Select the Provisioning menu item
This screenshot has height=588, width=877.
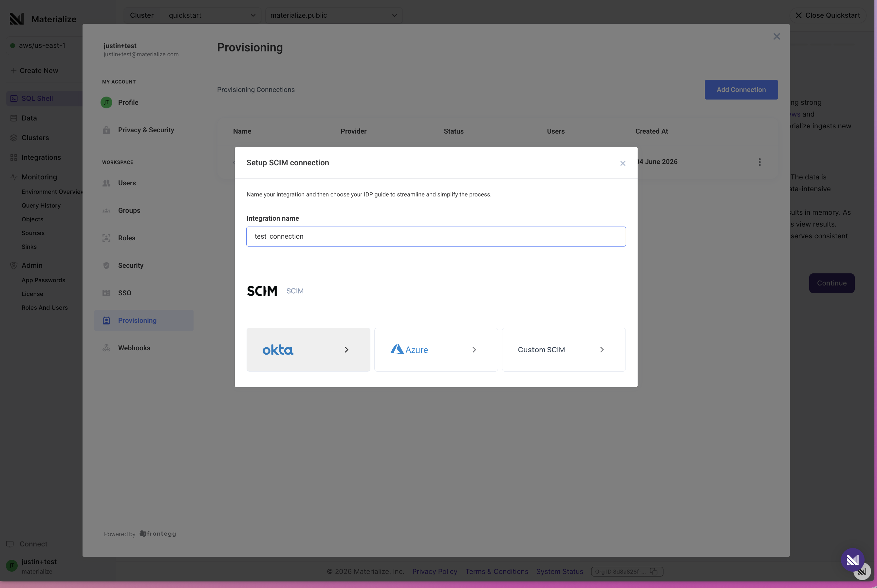(144, 320)
